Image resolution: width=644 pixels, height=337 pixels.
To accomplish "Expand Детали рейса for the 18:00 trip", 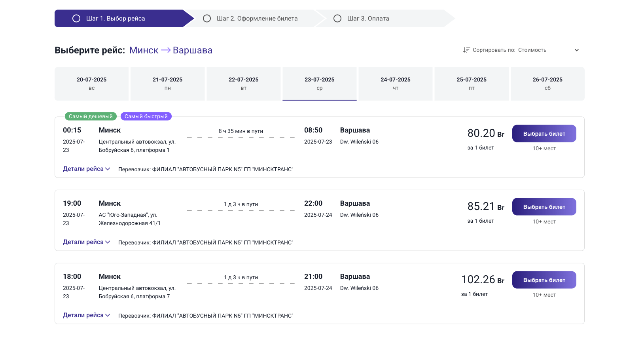I will click(x=86, y=315).
